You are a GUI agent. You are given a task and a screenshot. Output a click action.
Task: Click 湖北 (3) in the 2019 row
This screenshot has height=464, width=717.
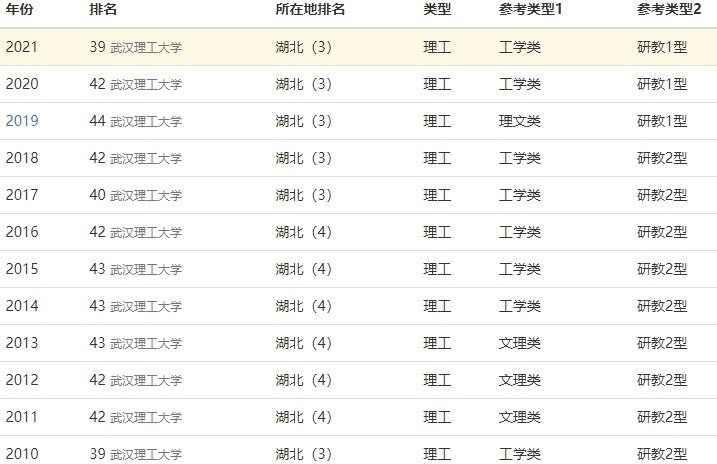(x=304, y=121)
